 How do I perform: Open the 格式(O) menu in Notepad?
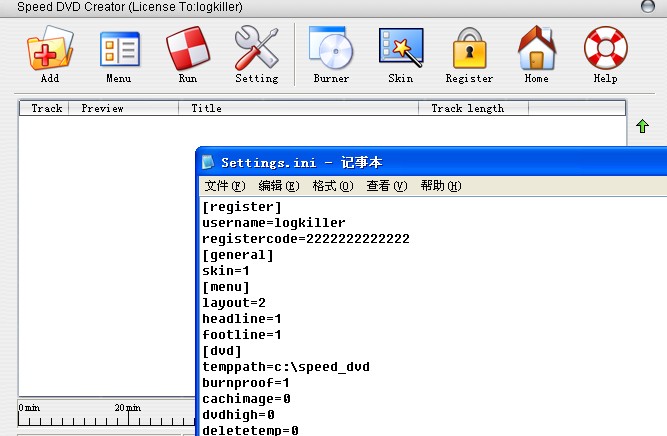(x=333, y=186)
